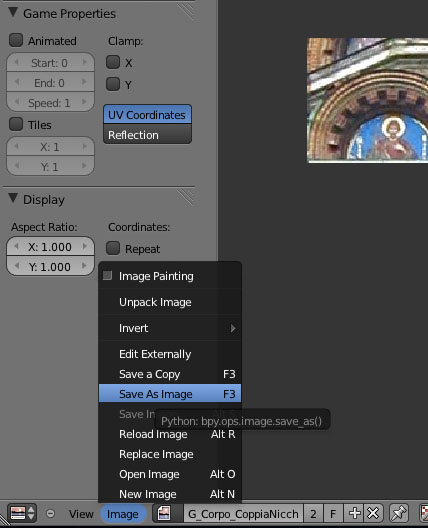Open the Invert submenu arrow
This screenshot has width=428, height=528.
pos(233,328)
